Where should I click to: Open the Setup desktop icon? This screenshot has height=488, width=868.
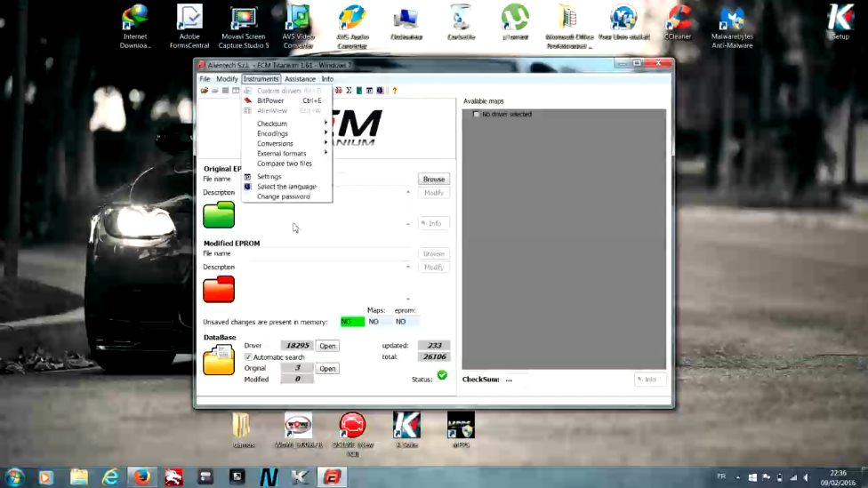click(840, 22)
